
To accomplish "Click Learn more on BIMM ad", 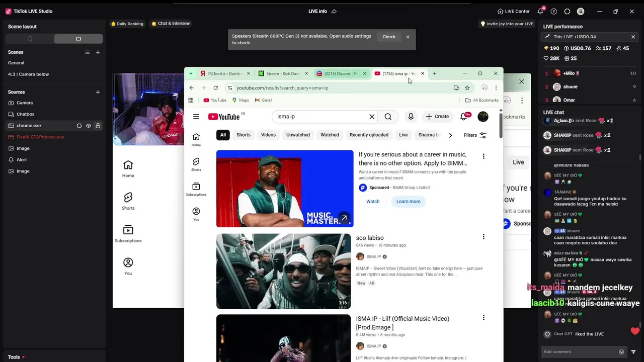I will [408, 202].
